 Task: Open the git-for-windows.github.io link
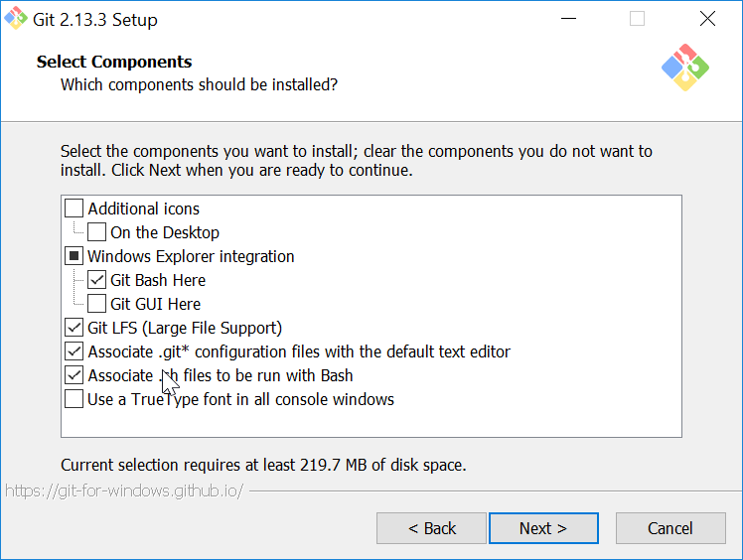point(124,490)
